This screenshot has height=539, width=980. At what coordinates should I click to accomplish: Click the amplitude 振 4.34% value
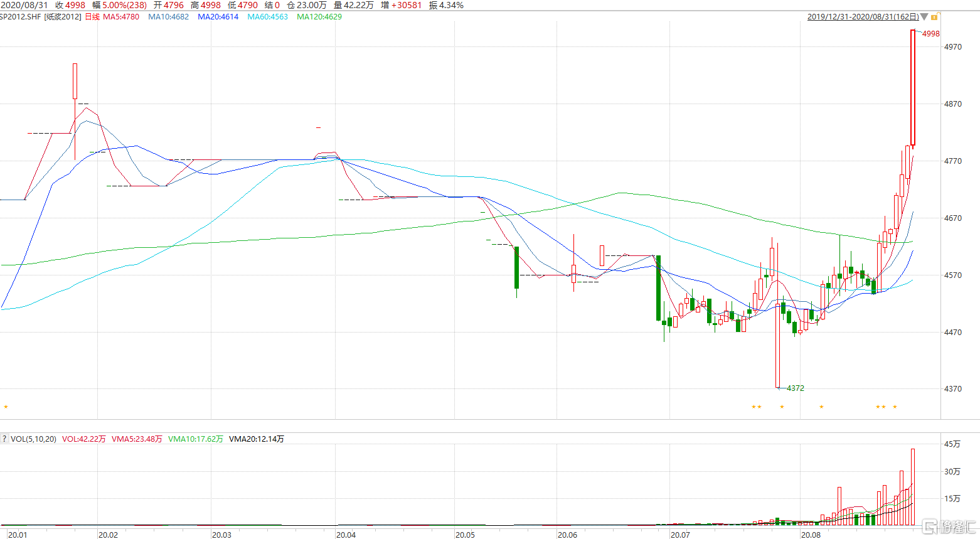446,5
